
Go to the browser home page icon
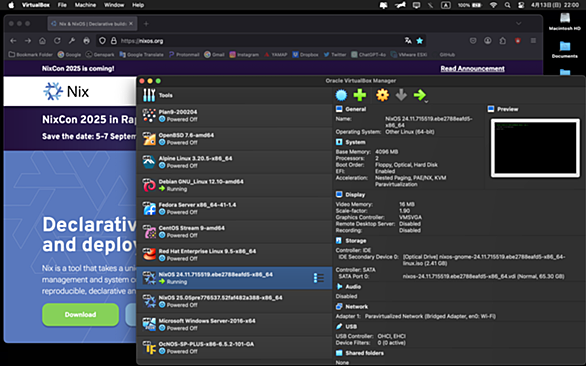pos(43,41)
